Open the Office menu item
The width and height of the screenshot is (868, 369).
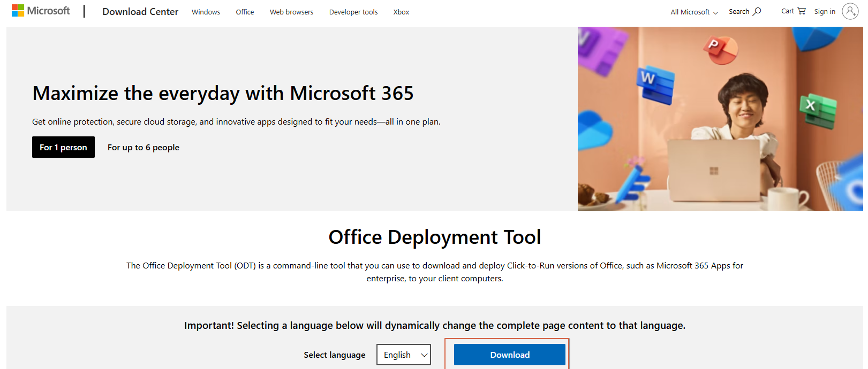245,12
